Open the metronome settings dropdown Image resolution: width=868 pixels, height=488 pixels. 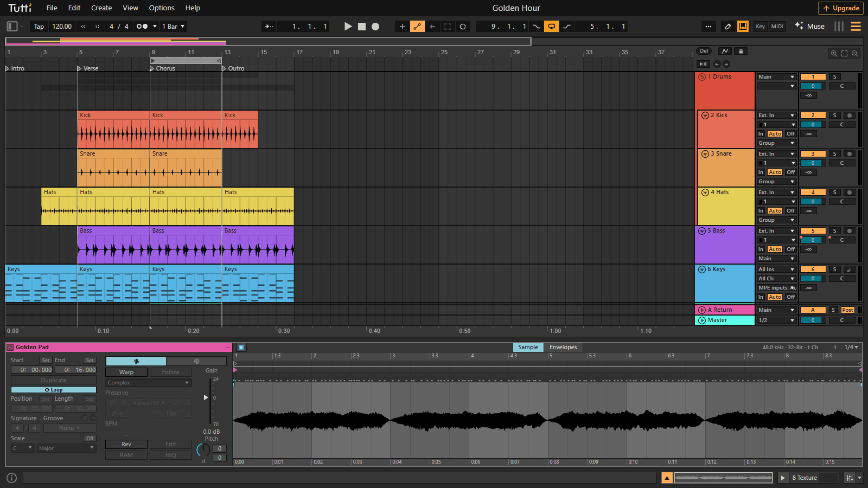[x=155, y=26]
